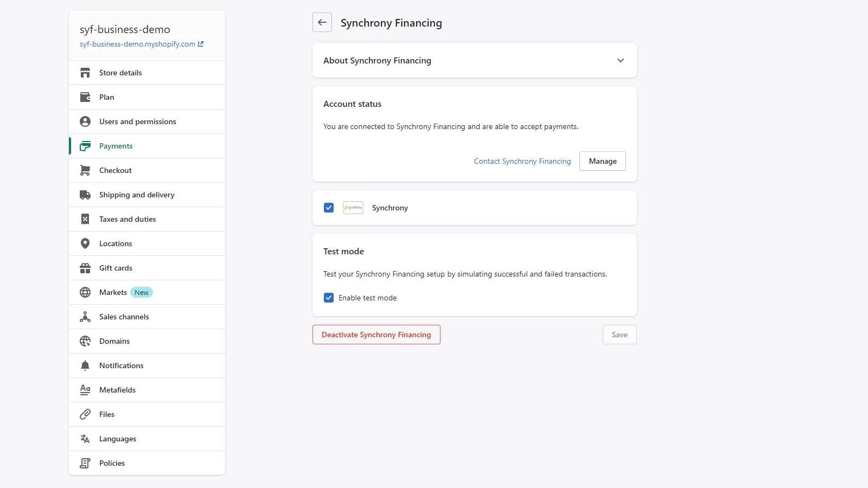Click the Notifications bell icon

tap(85, 365)
